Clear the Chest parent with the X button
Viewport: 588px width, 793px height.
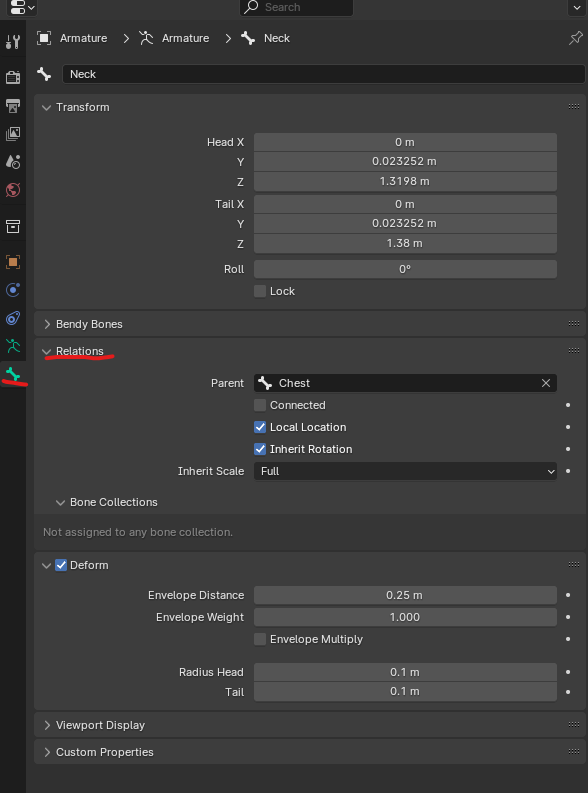coord(546,383)
